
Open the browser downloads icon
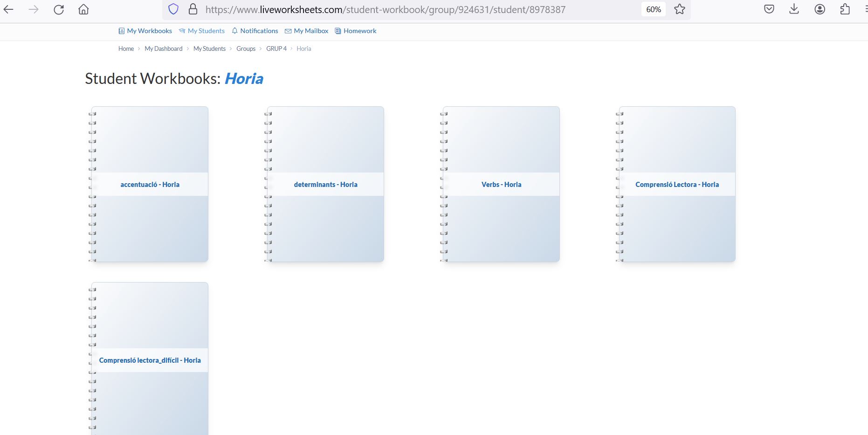pos(794,9)
